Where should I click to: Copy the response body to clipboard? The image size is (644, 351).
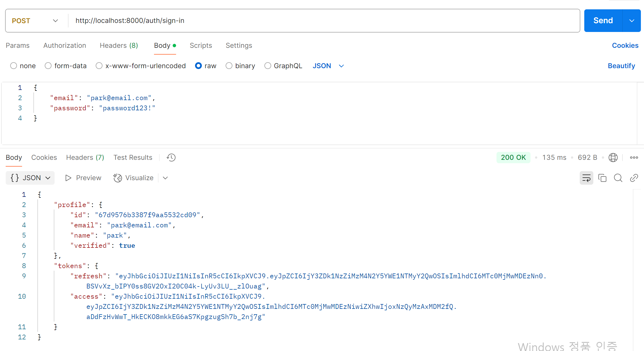(x=602, y=178)
